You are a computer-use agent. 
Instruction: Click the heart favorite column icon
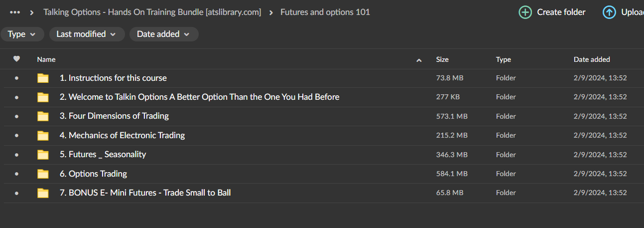tap(16, 59)
